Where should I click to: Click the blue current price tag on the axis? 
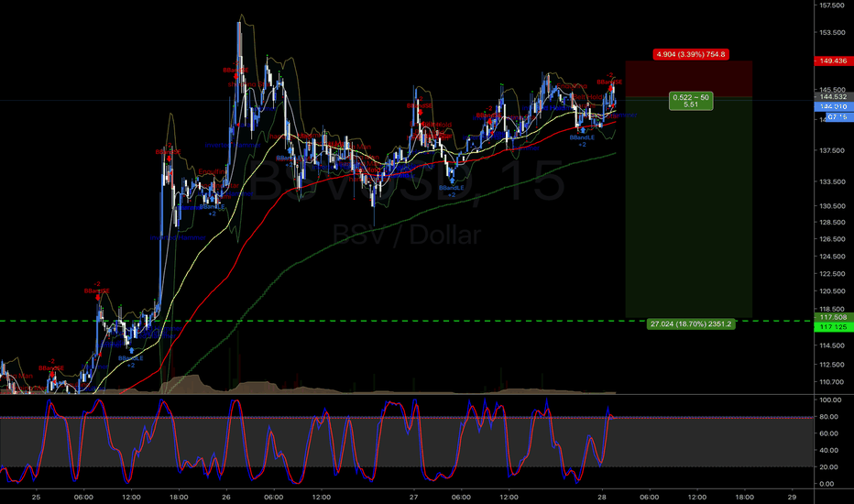(x=833, y=107)
